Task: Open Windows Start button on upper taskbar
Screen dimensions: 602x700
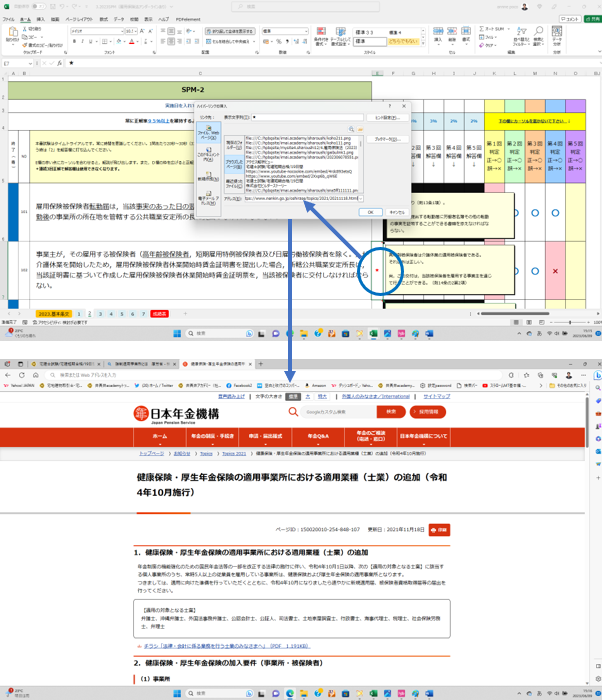Action: tap(177, 333)
